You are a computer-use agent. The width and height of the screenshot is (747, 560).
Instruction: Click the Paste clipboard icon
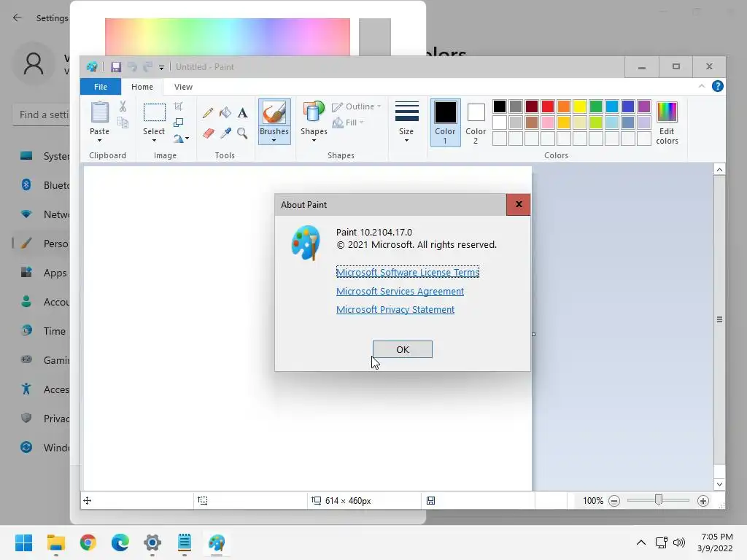99,112
